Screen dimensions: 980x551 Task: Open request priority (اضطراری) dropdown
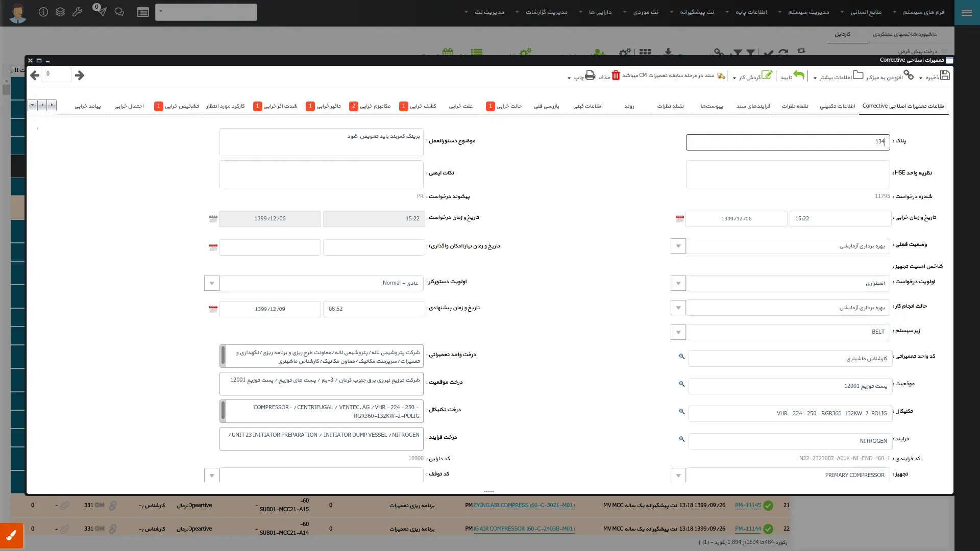(678, 283)
